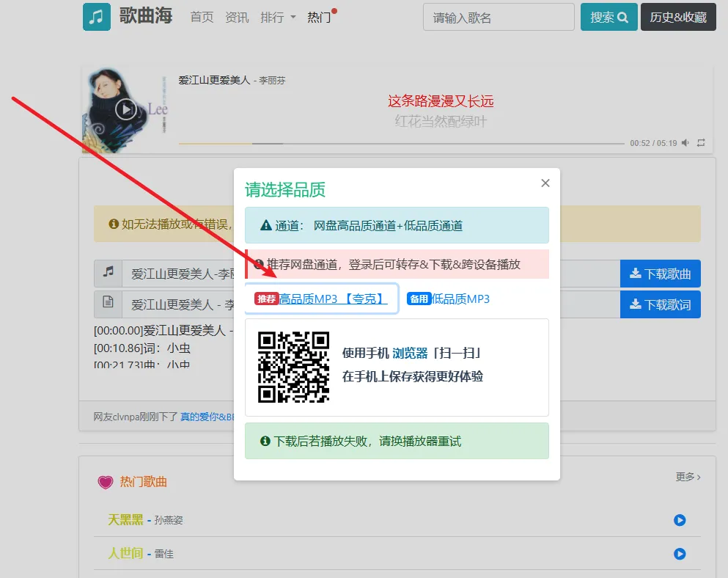
Task: Choose 高品质MP3【夸克】 download link
Action: coord(321,299)
